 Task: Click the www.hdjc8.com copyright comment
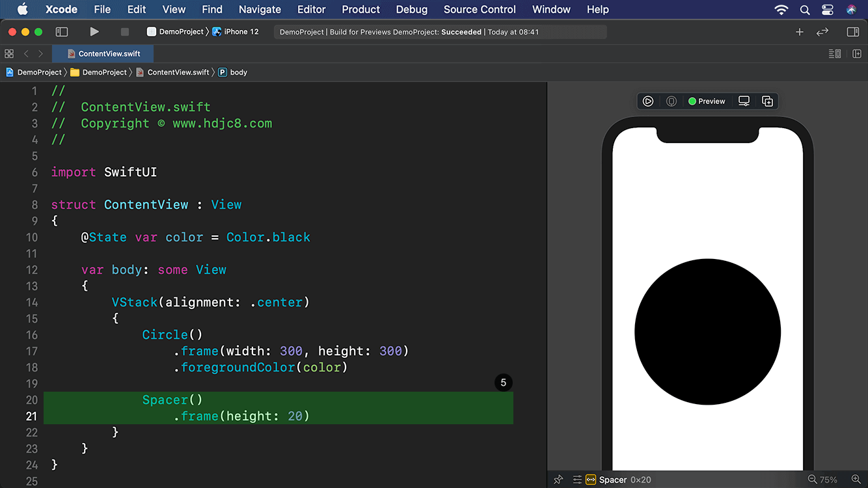coord(161,123)
